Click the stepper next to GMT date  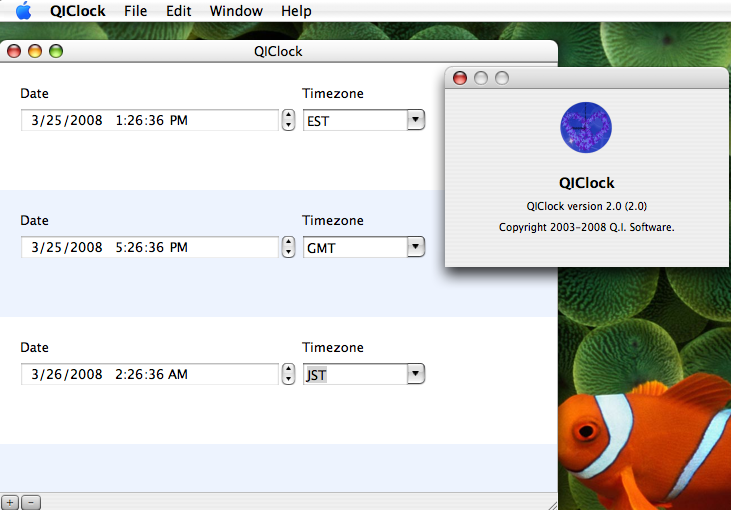tap(289, 247)
